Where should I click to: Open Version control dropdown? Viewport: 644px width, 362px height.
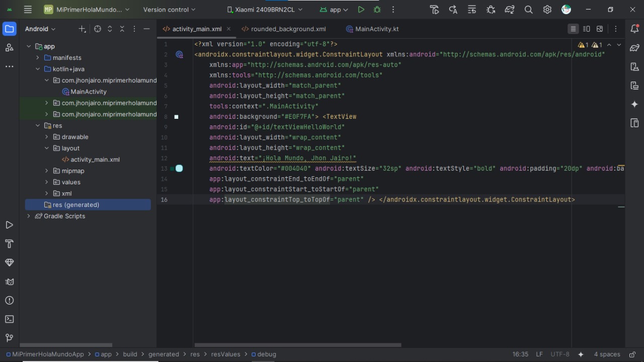169,10
